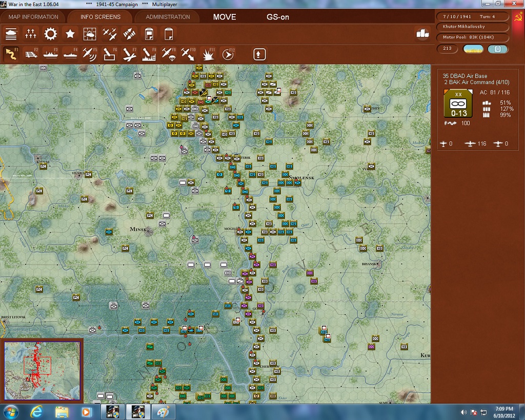Click the 99% ammo value

[x=505, y=115]
